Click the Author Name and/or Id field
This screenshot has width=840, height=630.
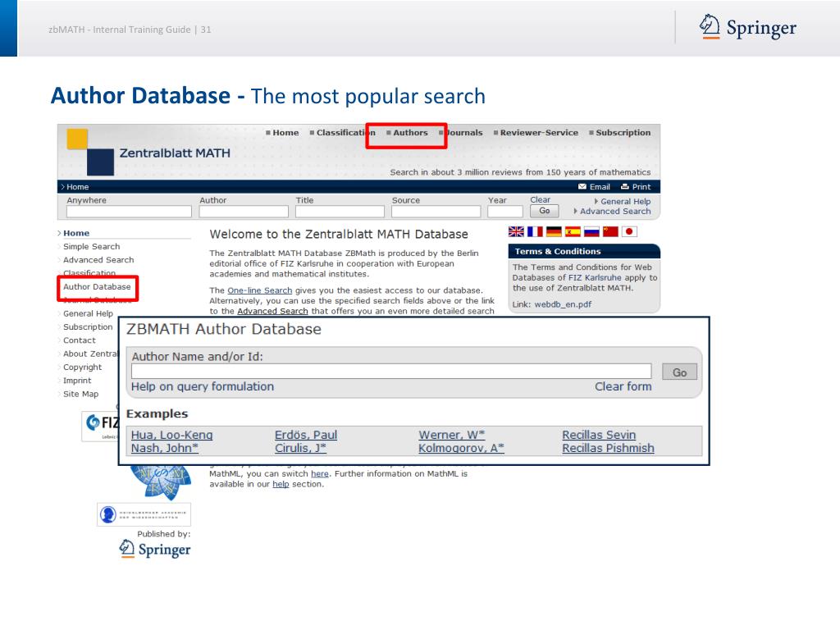(x=391, y=372)
